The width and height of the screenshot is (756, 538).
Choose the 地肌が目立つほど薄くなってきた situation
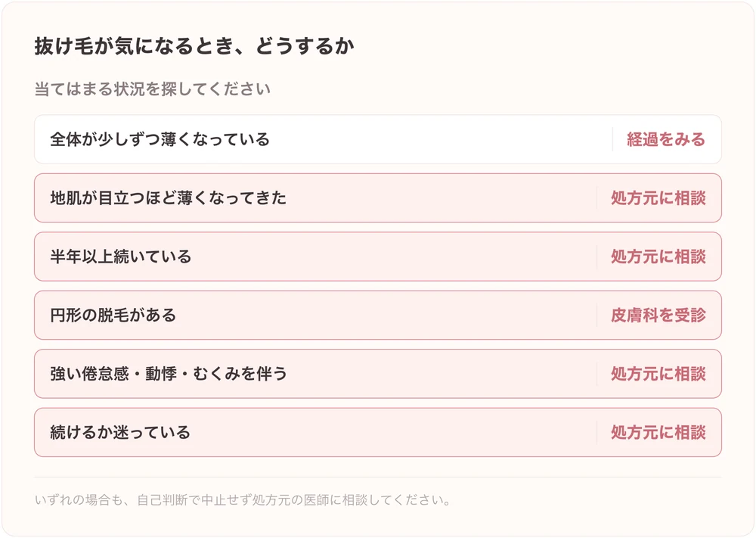point(169,197)
